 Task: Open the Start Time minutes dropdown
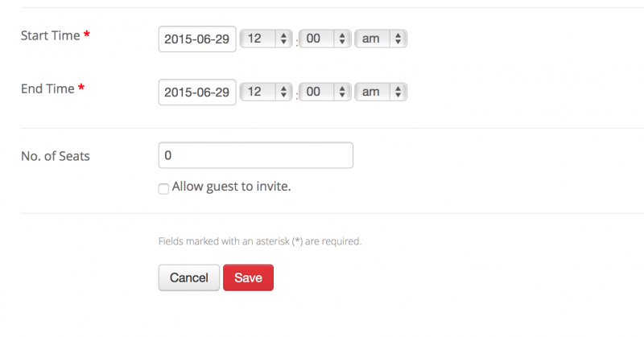click(325, 39)
